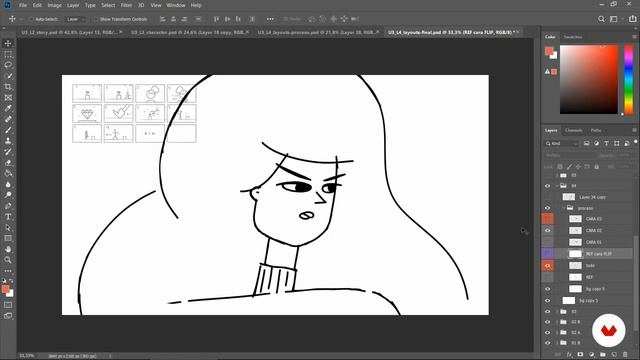The height and width of the screenshot is (360, 640).
Task: Open the Image menu
Action: click(54, 5)
